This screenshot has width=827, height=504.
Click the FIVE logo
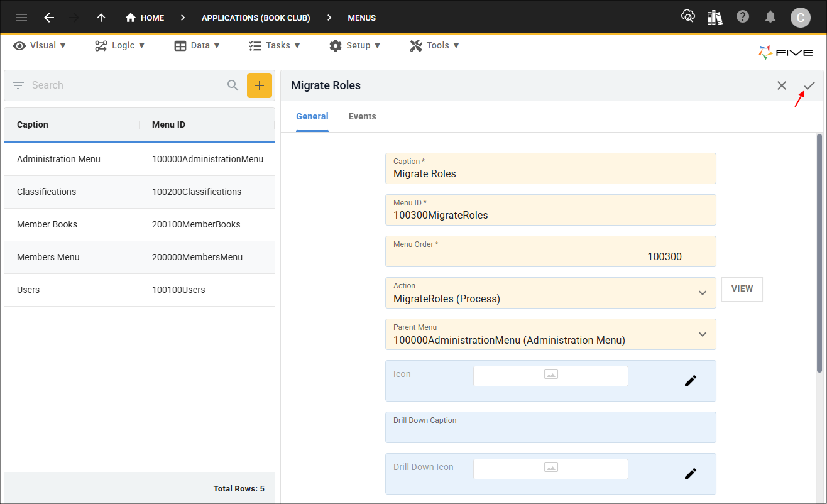click(786, 53)
